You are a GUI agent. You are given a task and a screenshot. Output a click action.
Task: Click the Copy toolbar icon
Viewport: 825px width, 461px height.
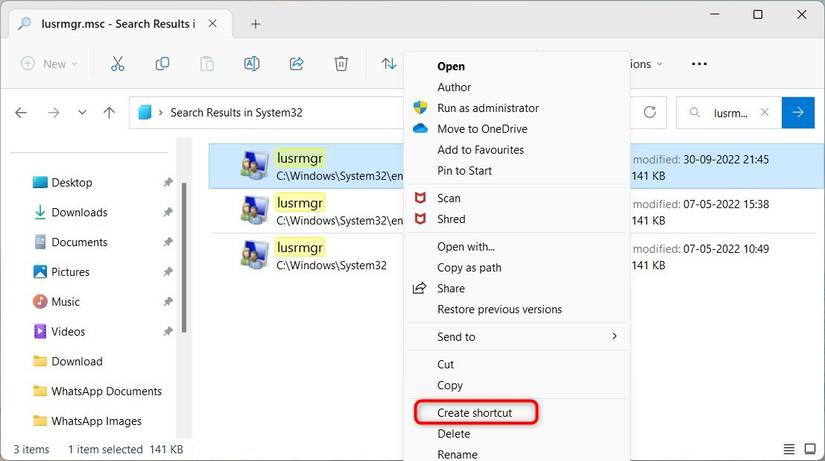[x=162, y=64]
